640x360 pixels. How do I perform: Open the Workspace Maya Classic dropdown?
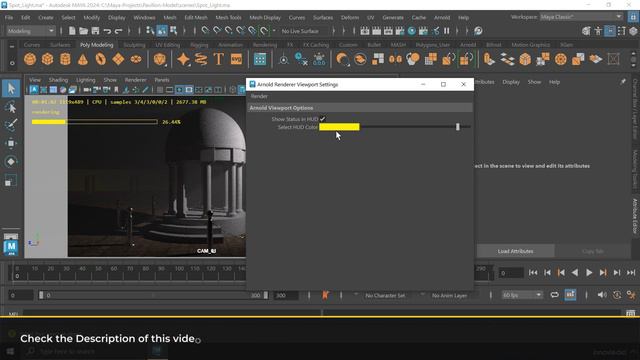click(x=581, y=17)
